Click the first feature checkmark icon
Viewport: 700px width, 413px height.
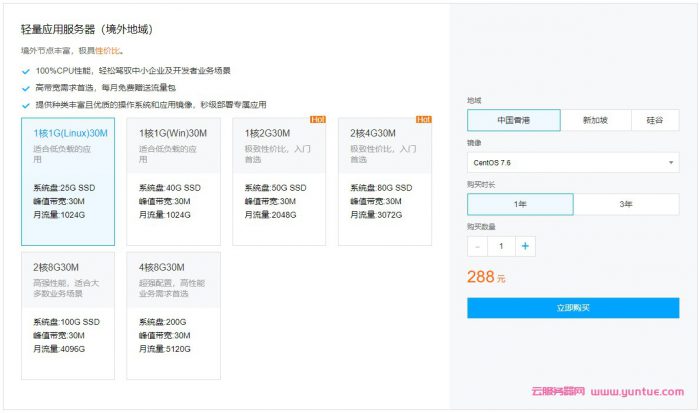[x=25, y=71]
